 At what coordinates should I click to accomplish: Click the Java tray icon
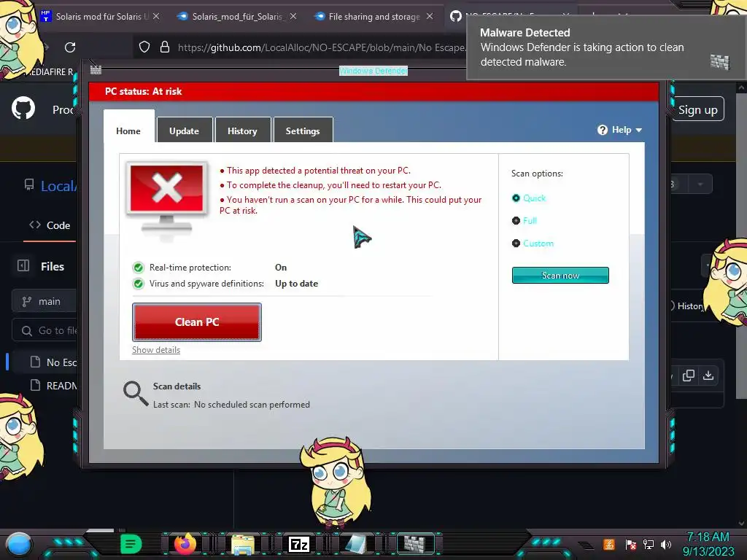[x=609, y=544]
